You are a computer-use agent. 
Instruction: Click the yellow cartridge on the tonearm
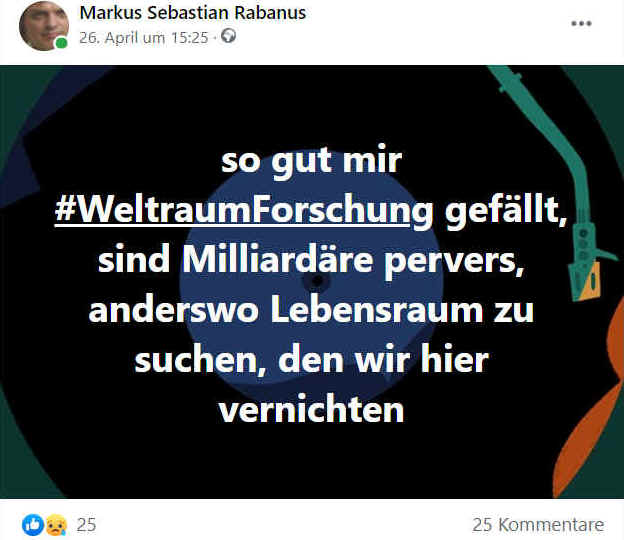pos(590,282)
